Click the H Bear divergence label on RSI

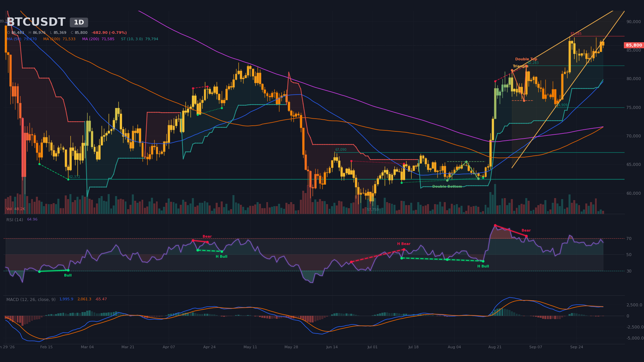[404, 244]
